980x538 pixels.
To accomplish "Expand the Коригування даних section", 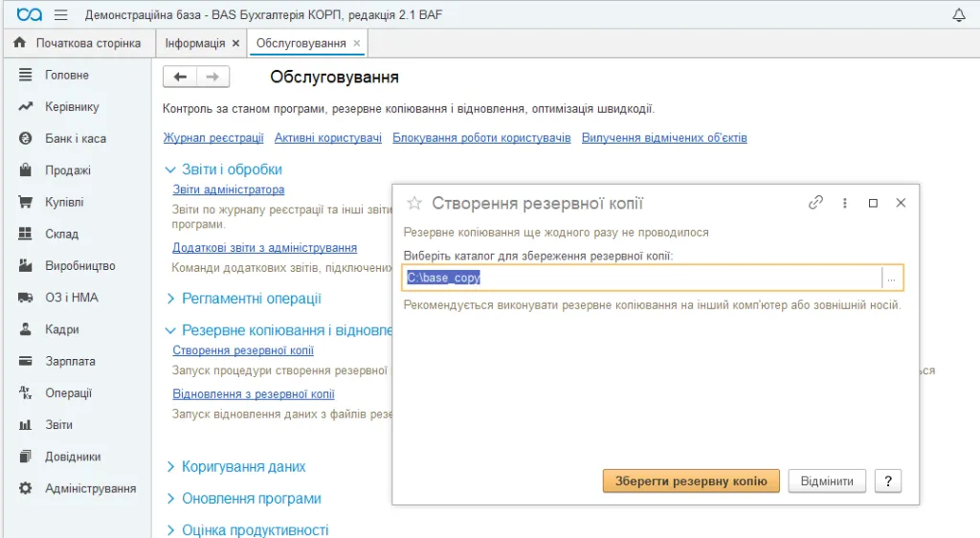I will (x=170, y=467).
